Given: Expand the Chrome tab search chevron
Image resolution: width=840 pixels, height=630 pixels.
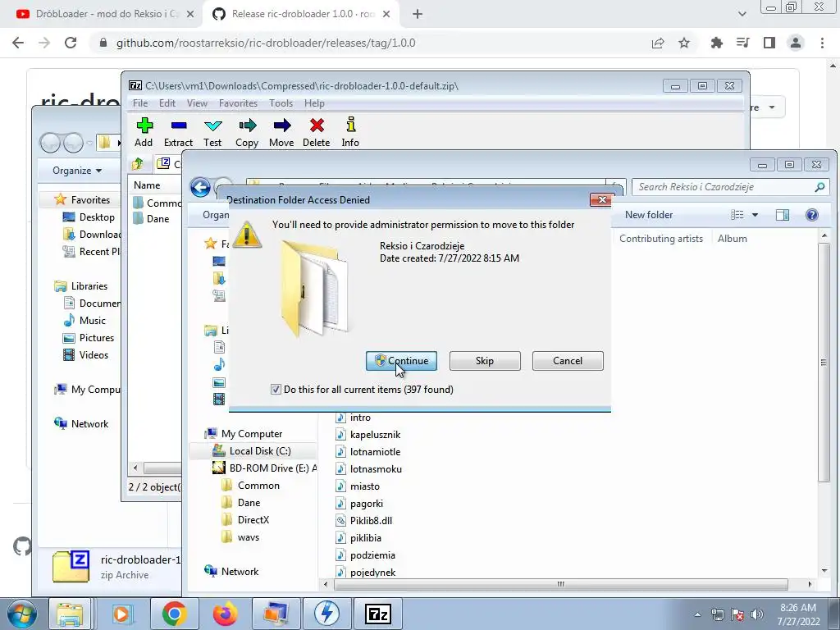Looking at the screenshot, I should 742,14.
